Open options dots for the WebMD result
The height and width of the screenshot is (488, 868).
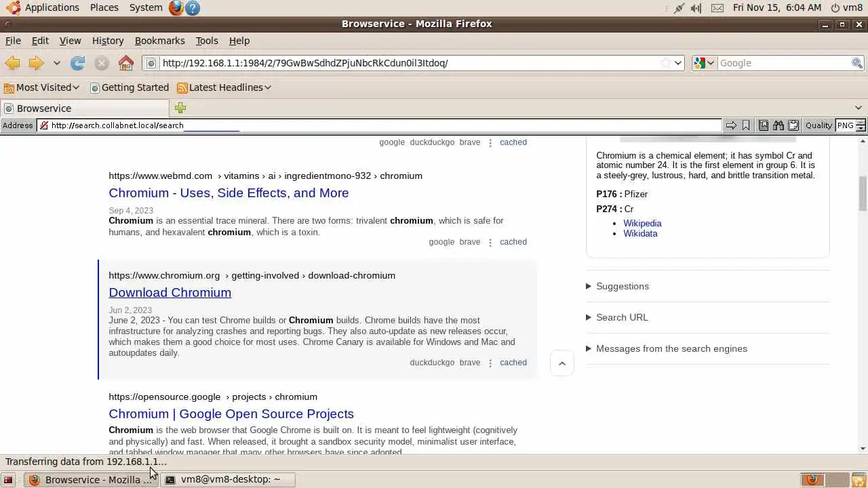tap(490, 242)
